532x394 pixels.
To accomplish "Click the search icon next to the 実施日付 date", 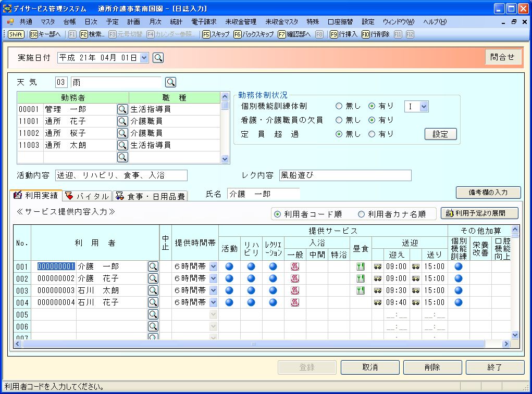I will [x=158, y=58].
